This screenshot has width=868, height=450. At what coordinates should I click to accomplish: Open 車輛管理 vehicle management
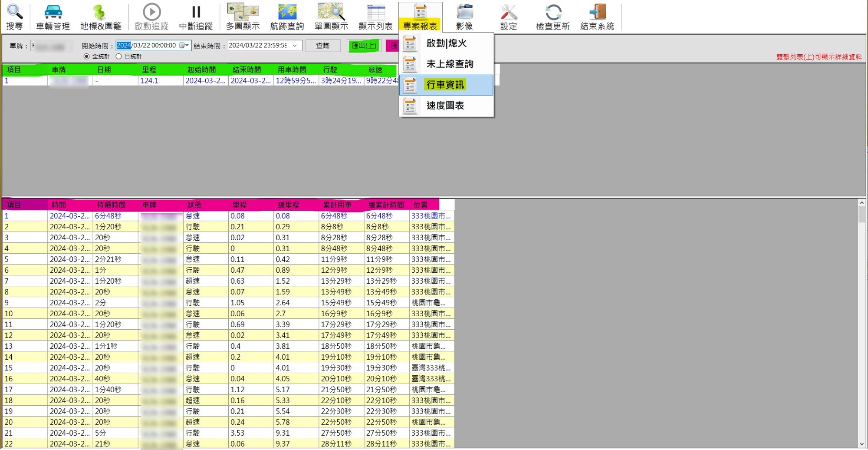point(53,17)
